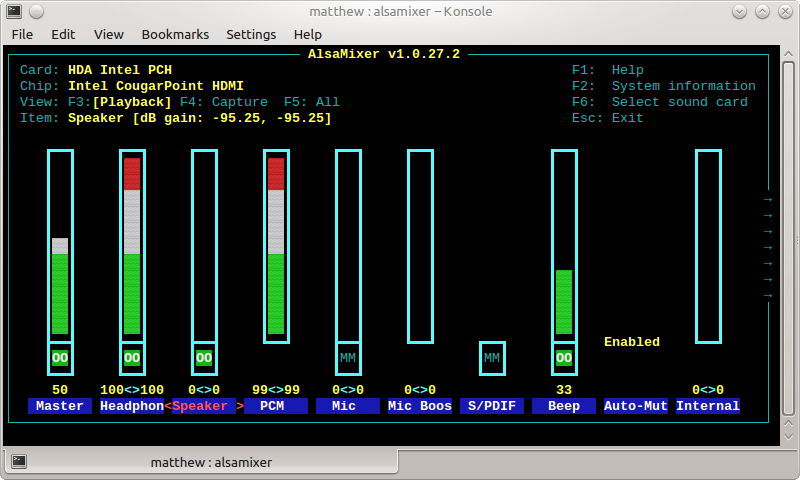Select the highlighted Speaker channel label
The height and width of the screenshot is (480, 800).
[x=204, y=406]
